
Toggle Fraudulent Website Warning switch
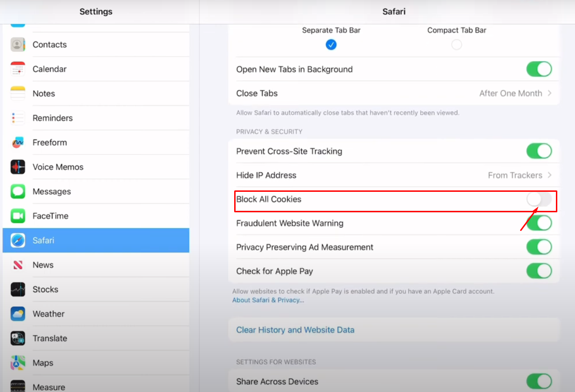point(539,223)
